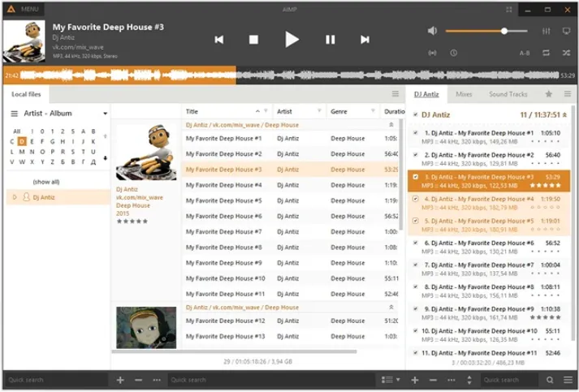Stop playback with the square button
This screenshot has width=579, height=392.
point(253,40)
